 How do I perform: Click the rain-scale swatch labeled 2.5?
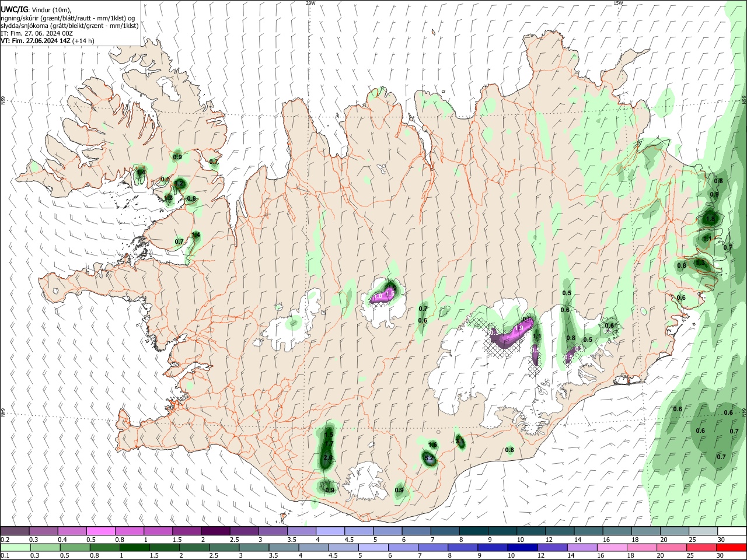tap(224, 548)
